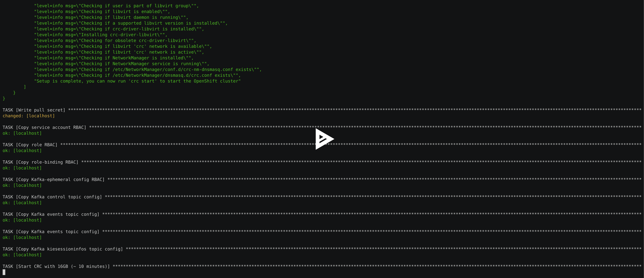Click the 'Checking for obsolete crc-driver-libvirt' line
This screenshot has height=278, width=644.
[115, 40]
